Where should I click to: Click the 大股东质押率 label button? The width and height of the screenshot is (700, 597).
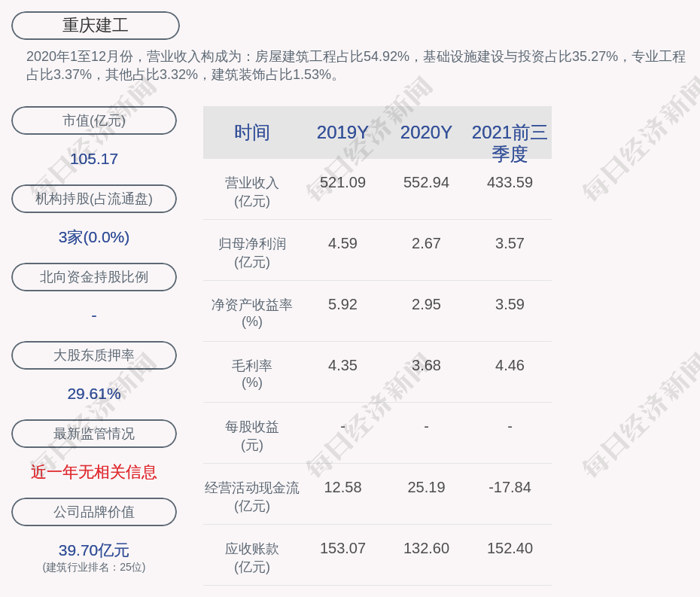pos(94,355)
